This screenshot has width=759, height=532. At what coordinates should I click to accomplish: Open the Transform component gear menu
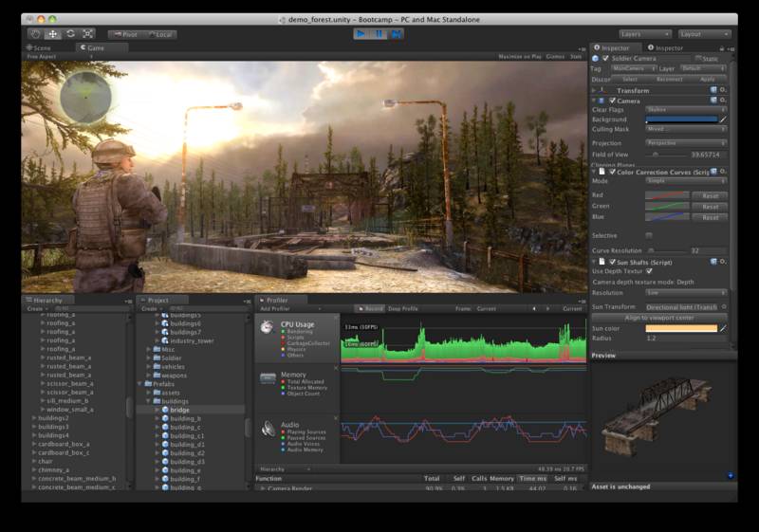(723, 90)
